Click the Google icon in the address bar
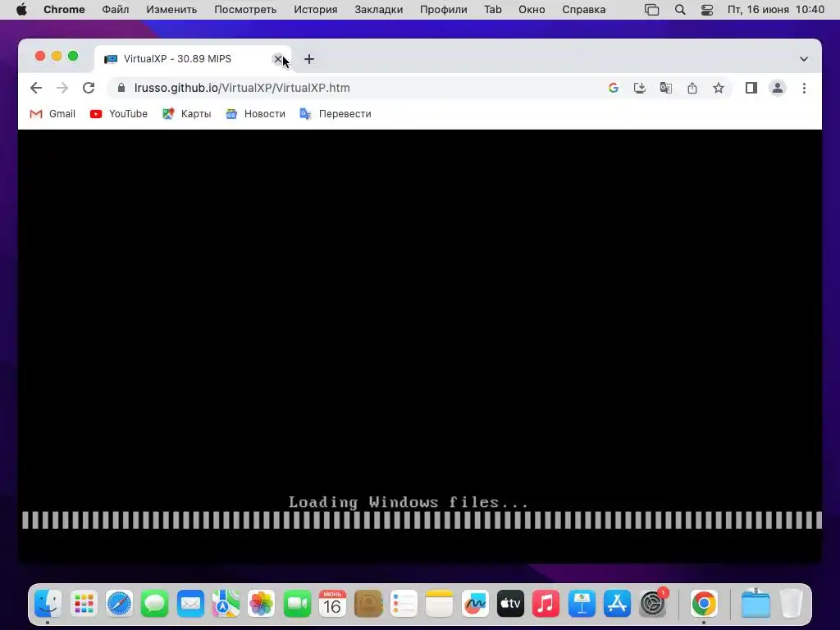The height and width of the screenshot is (630, 840). pyautogui.click(x=614, y=88)
